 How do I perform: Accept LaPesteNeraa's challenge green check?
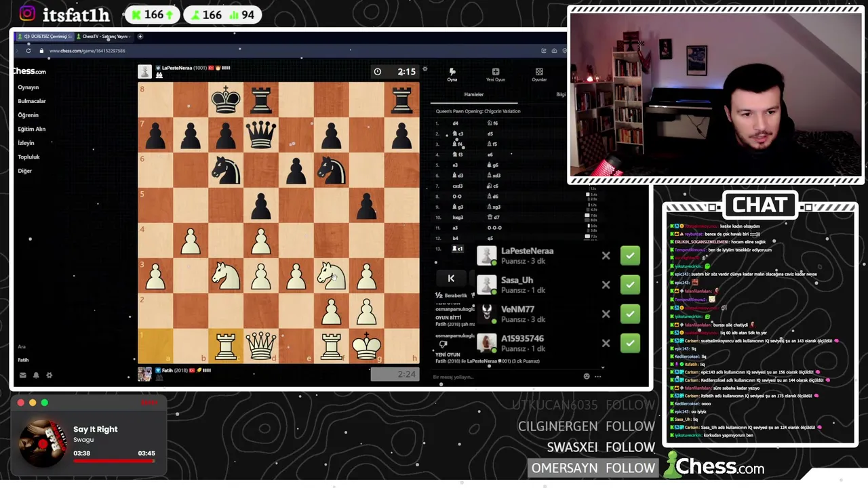630,256
